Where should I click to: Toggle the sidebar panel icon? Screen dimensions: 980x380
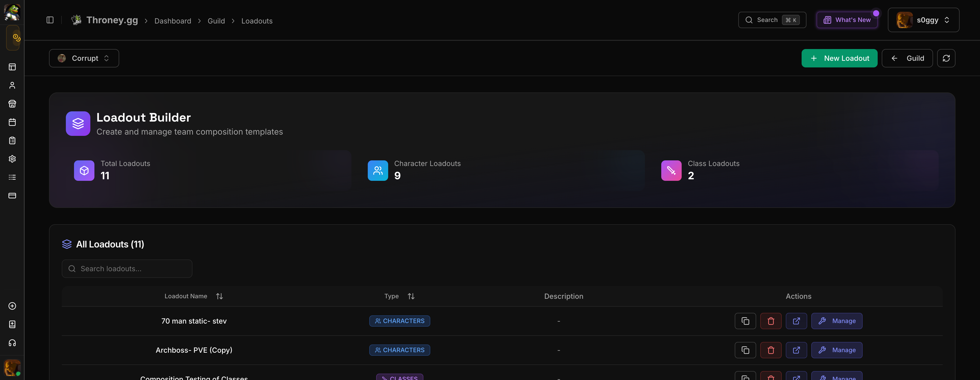click(50, 20)
